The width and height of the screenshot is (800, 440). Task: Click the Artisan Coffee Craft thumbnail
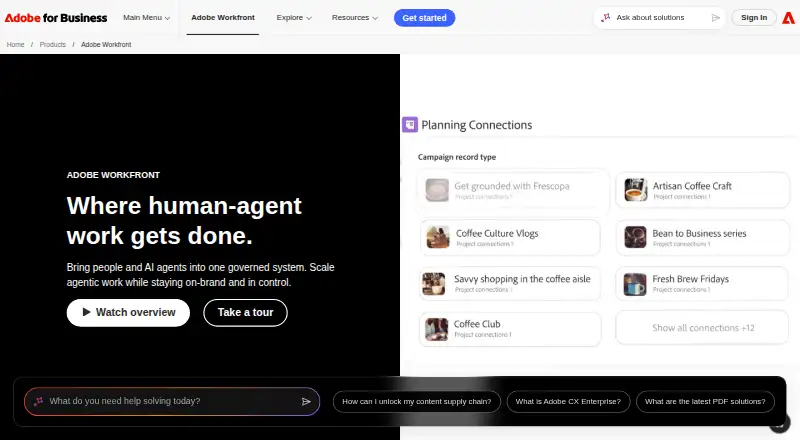click(636, 190)
